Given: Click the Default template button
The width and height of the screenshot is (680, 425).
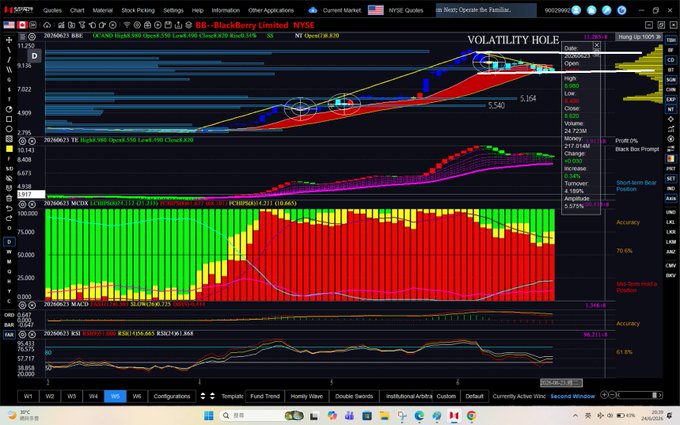Looking at the screenshot, I should click(x=474, y=396).
